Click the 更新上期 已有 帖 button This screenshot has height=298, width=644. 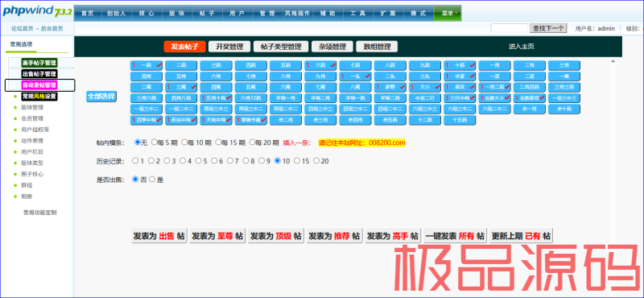click(x=521, y=236)
